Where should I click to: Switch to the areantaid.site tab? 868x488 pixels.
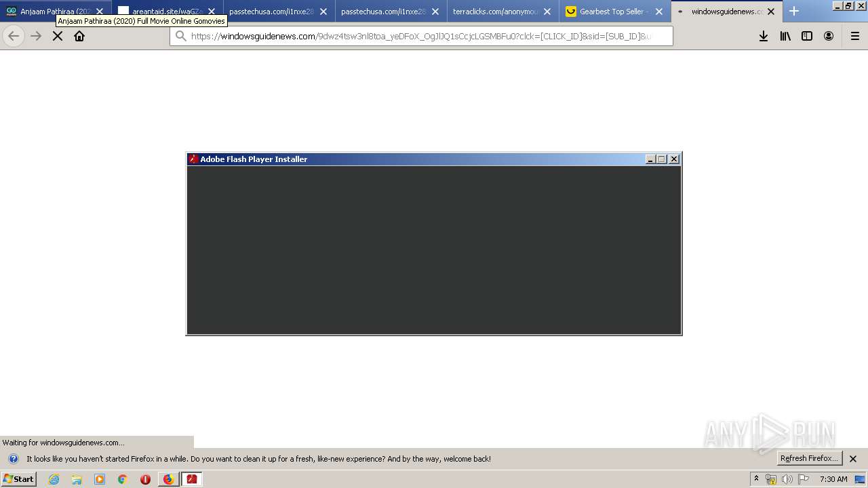pos(167,12)
